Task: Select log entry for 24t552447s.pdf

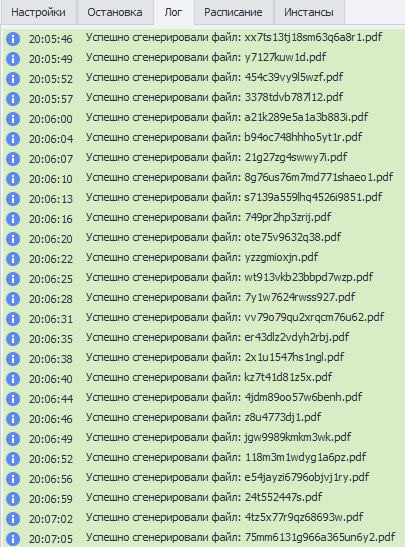Action: click(204, 497)
